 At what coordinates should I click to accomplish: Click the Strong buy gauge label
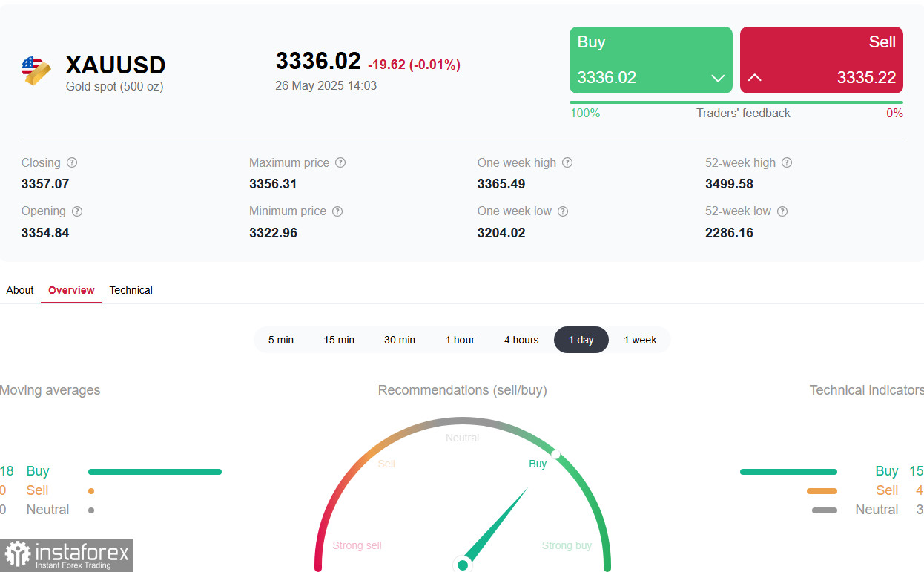tap(567, 545)
